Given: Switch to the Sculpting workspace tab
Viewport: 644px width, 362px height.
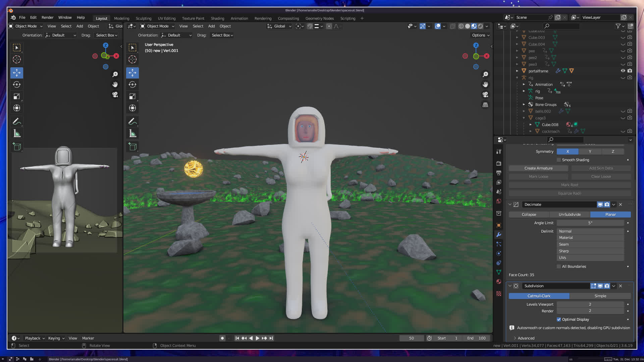Looking at the screenshot, I should coord(143,18).
